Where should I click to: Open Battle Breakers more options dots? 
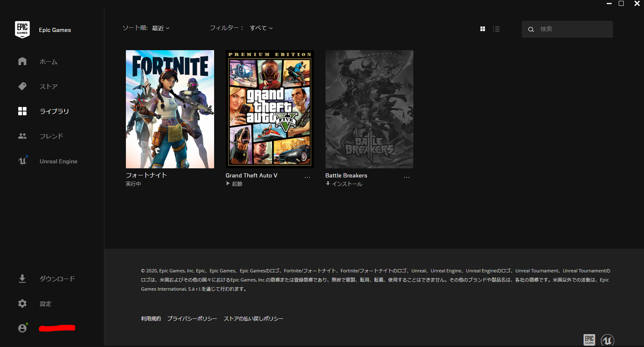[406, 177]
